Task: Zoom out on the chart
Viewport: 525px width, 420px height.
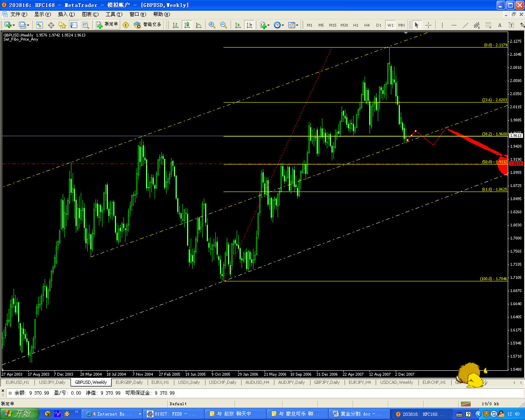Action: [224, 25]
